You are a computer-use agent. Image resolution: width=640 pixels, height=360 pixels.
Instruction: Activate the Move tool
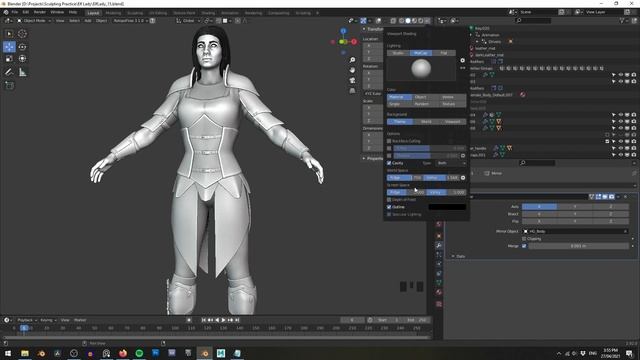click(x=9, y=47)
